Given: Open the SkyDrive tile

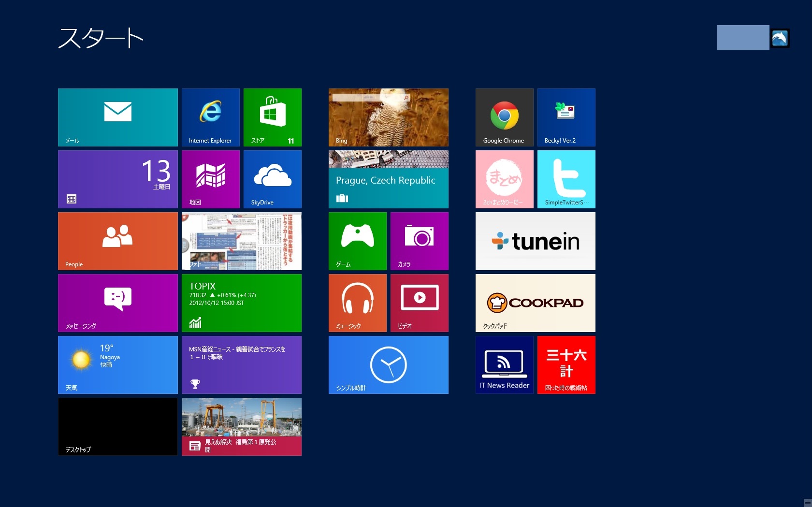Looking at the screenshot, I should (x=273, y=179).
